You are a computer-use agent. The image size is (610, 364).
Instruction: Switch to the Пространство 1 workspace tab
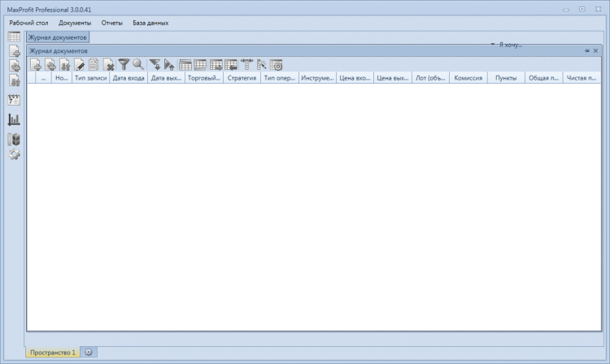coord(53,353)
